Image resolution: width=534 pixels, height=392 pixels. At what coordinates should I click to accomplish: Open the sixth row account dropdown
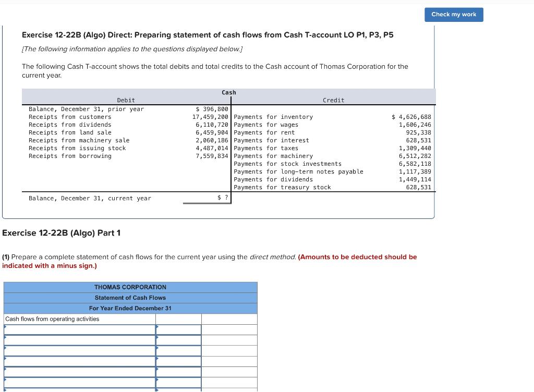pyautogui.click(x=78, y=382)
